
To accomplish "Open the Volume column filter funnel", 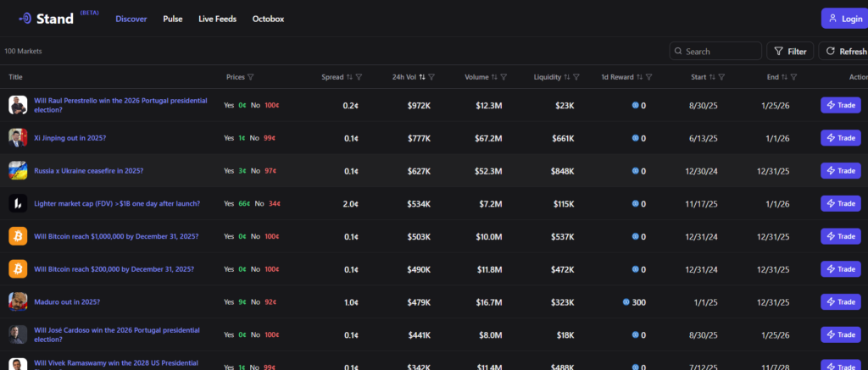I will (x=504, y=77).
